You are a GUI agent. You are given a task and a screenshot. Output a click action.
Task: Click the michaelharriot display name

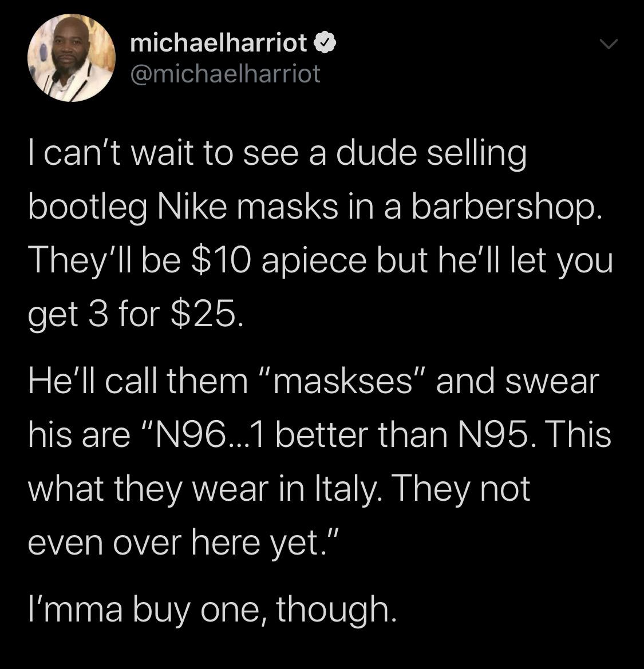point(219,43)
